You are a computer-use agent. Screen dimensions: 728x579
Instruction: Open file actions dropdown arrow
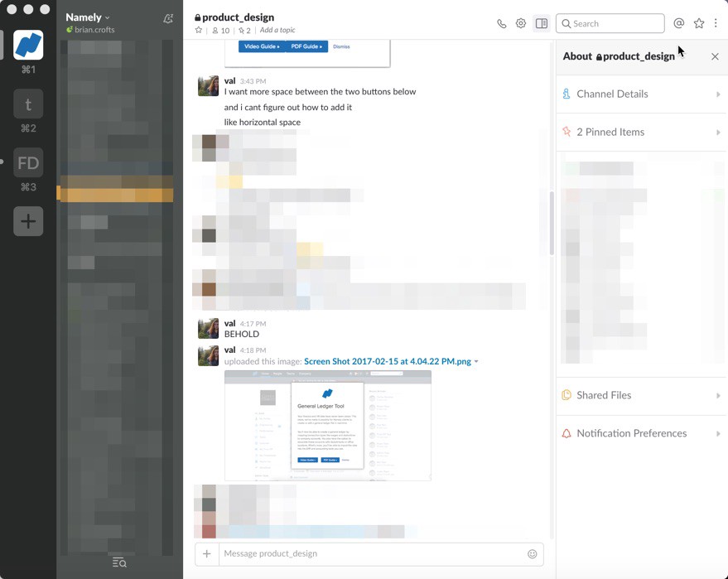[476, 362]
